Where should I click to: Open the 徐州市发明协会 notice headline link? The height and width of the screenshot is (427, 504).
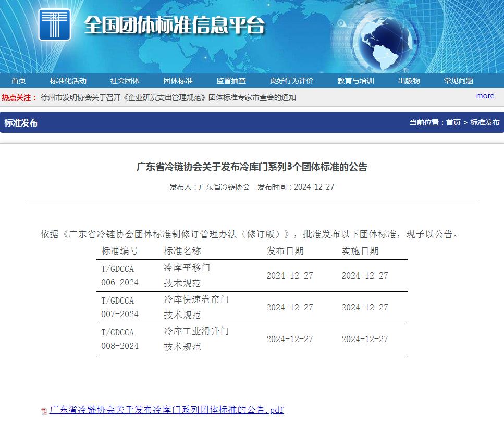tap(168, 97)
